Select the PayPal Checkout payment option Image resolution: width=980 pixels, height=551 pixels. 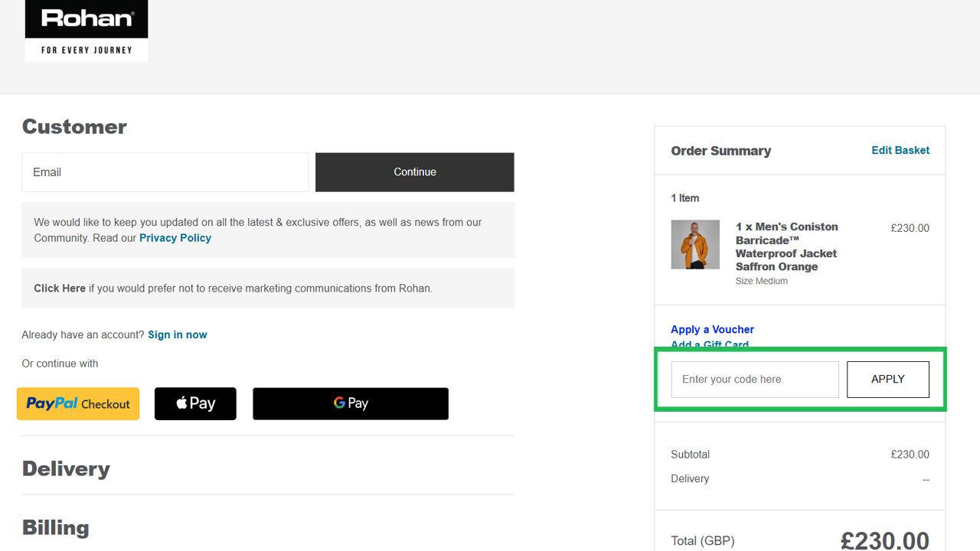coord(77,403)
